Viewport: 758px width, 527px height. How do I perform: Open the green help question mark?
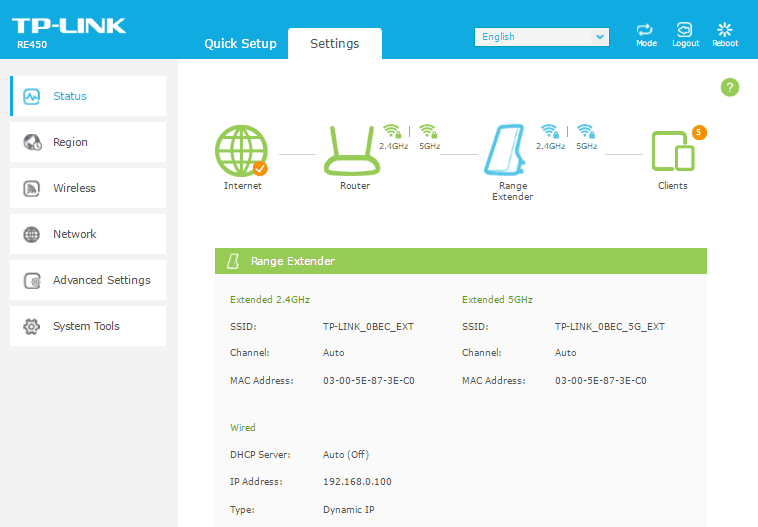tap(729, 88)
